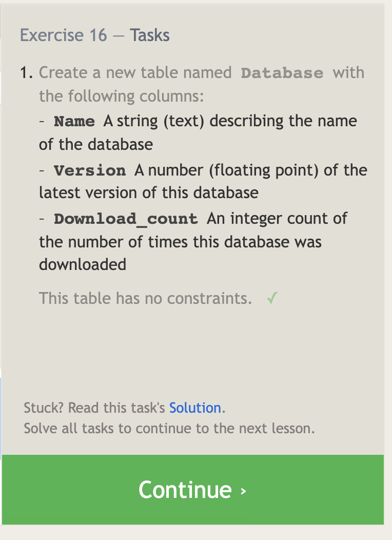Click the numbered list marker 1

25,72
